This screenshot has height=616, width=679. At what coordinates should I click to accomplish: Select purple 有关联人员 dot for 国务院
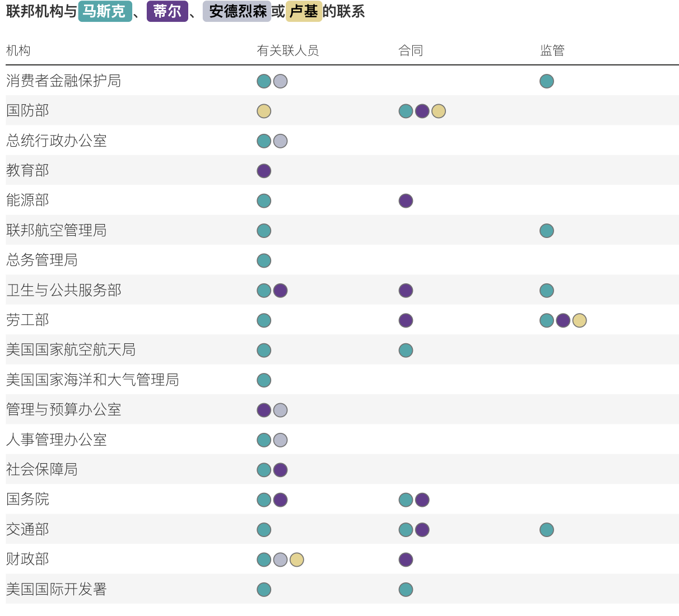280,500
